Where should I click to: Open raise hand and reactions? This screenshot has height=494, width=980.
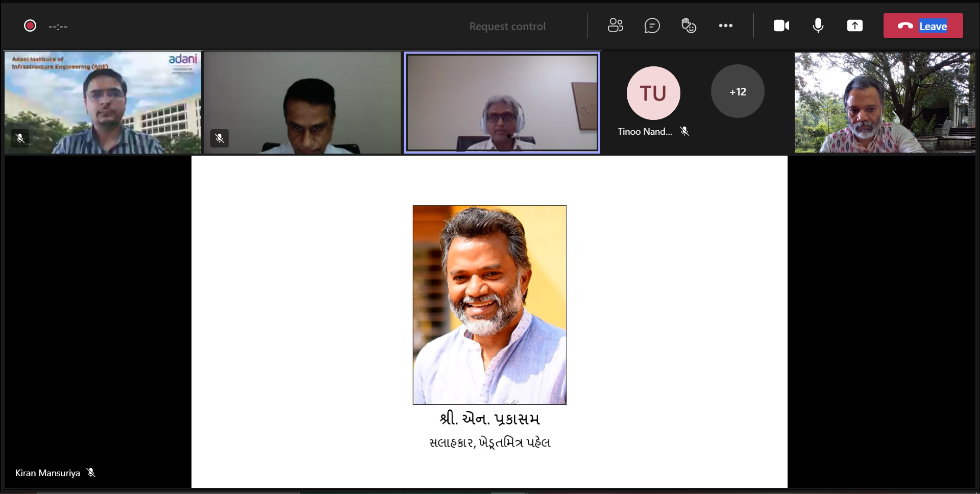coord(689,26)
